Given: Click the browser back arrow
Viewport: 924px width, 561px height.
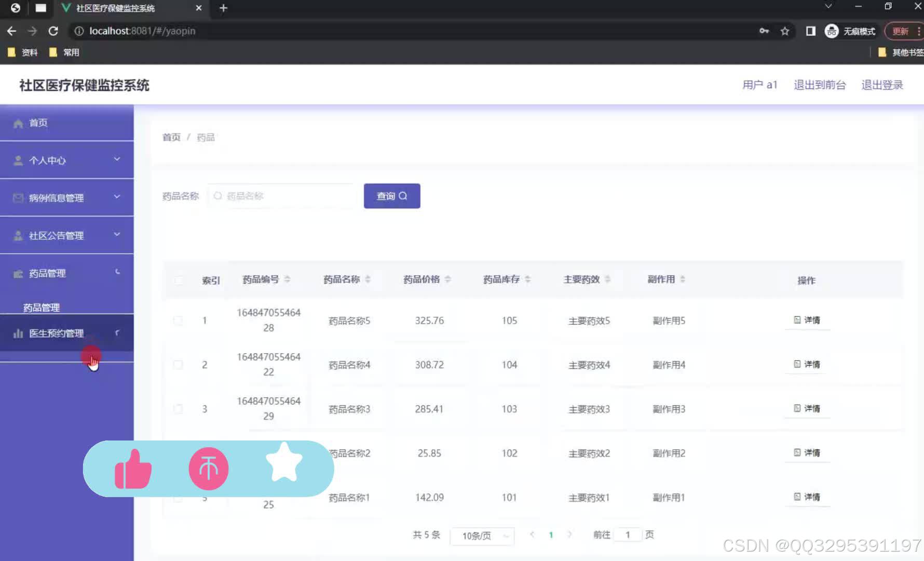Looking at the screenshot, I should 11,31.
